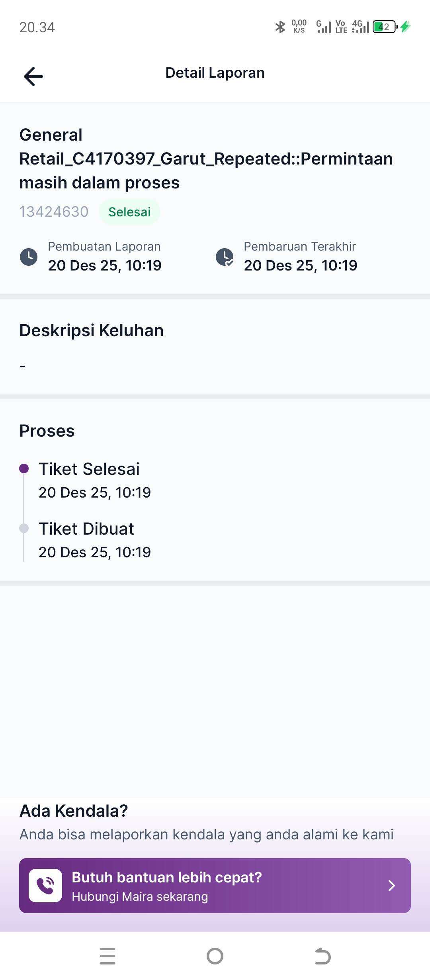
Task: Click the Pembuatan Laporan clock icon
Action: [x=29, y=257]
